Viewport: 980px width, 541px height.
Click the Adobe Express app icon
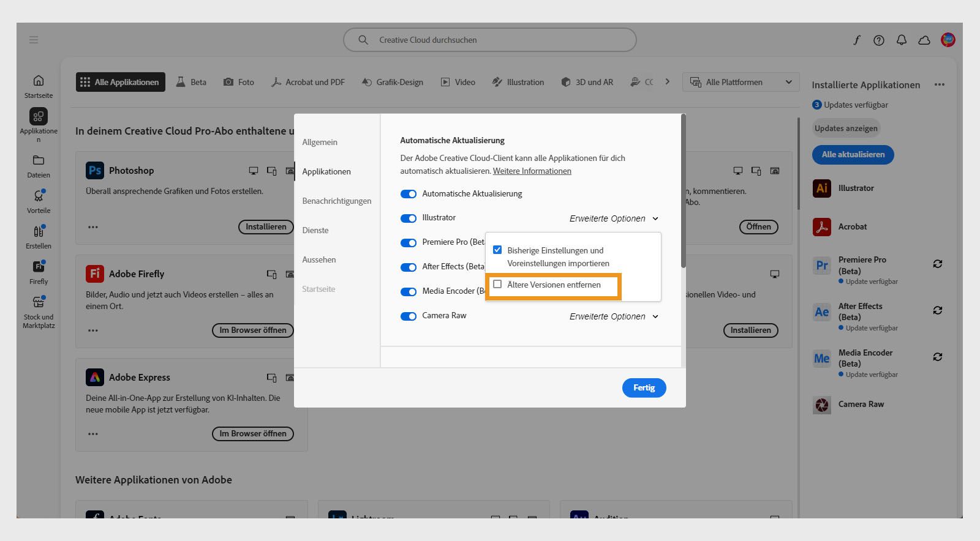(95, 377)
